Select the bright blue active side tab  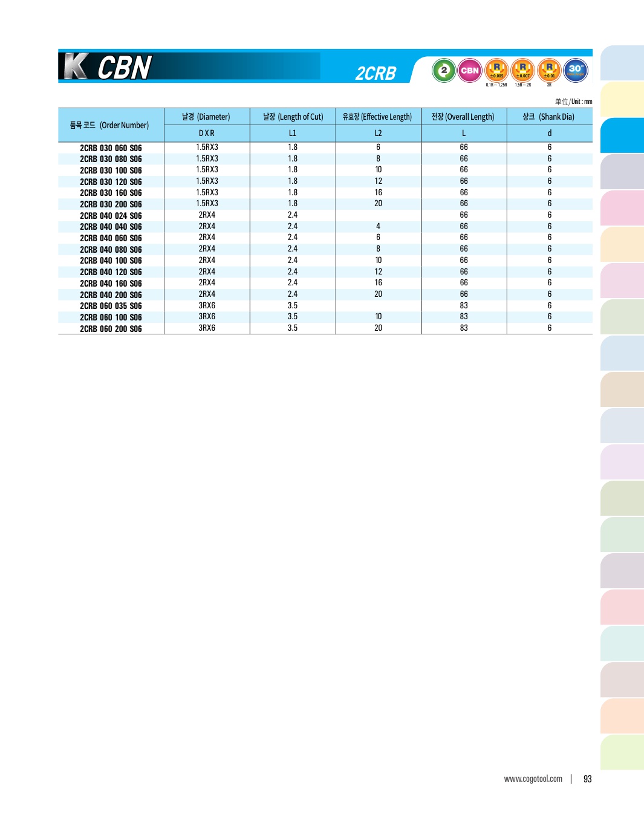click(622, 135)
